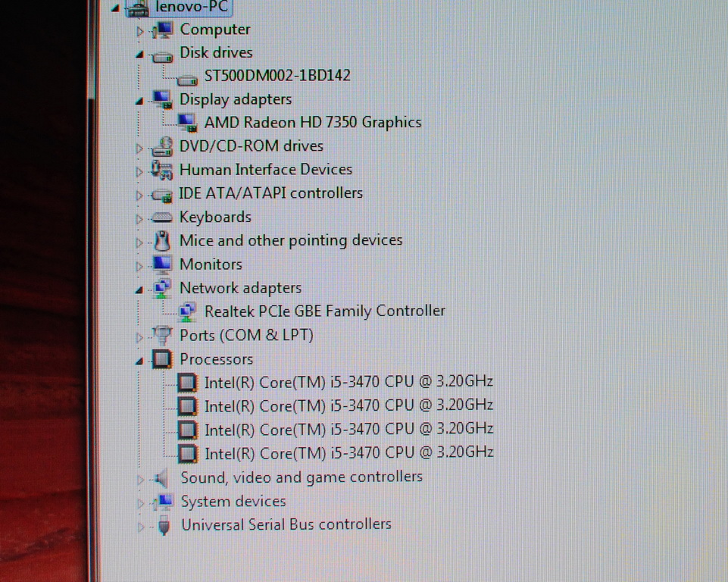
Task: Select the 'Network adapters' label
Action: [x=240, y=289]
